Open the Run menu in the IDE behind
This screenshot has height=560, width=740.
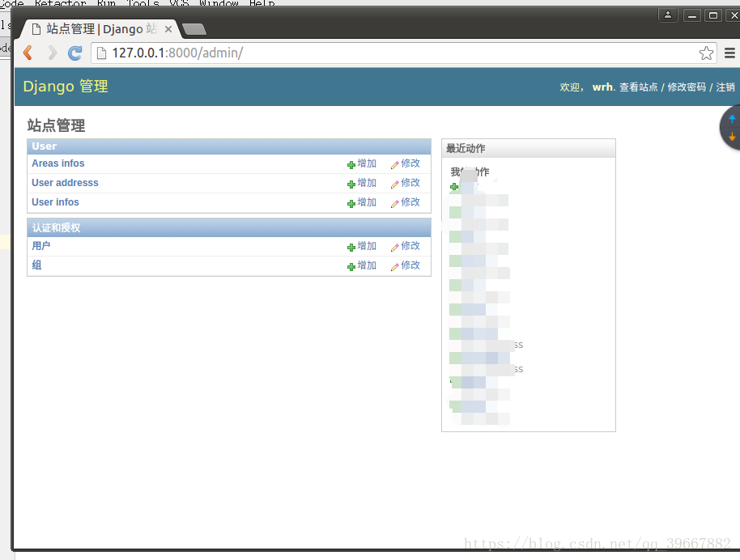tap(106, 2)
